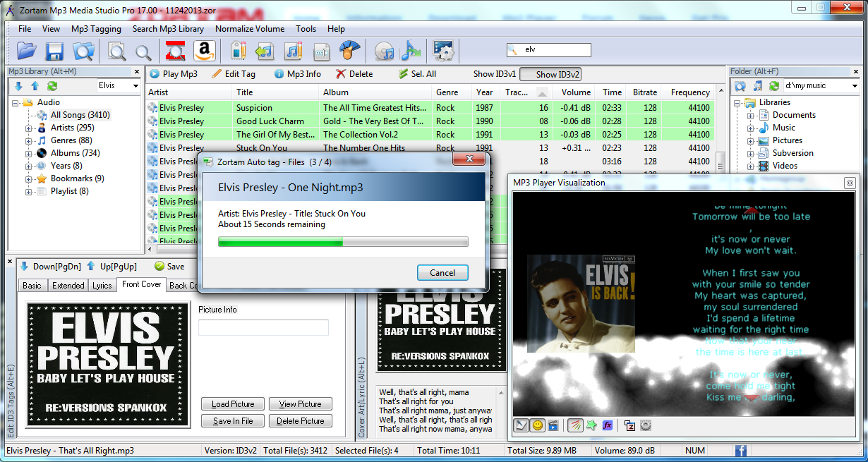Click the search field containing 'elv'

click(x=549, y=50)
